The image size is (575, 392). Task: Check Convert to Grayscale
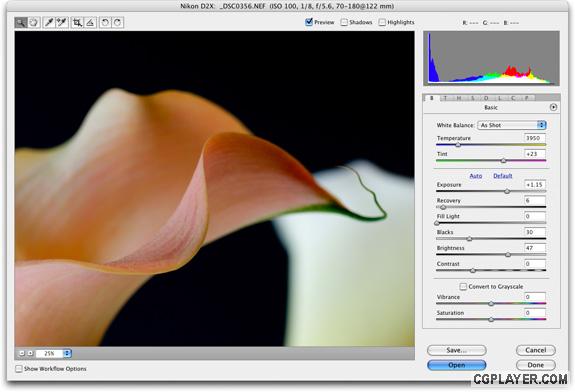(463, 286)
